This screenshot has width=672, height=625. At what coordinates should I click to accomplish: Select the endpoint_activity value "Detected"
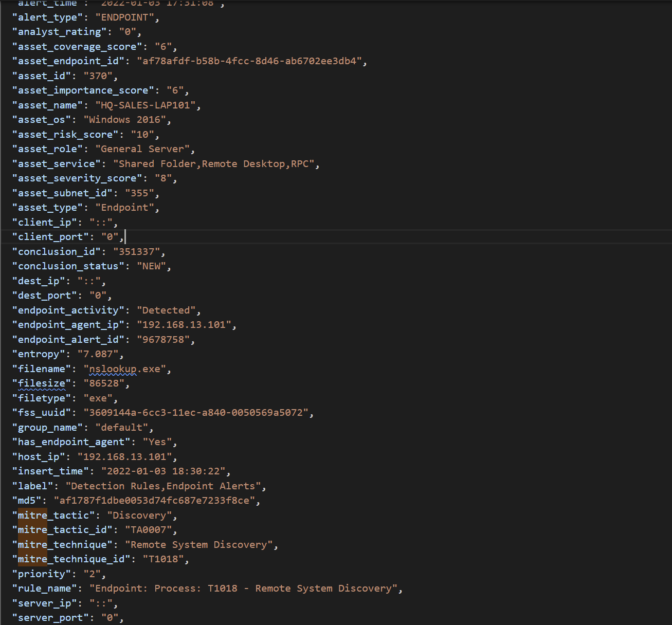click(166, 310)
